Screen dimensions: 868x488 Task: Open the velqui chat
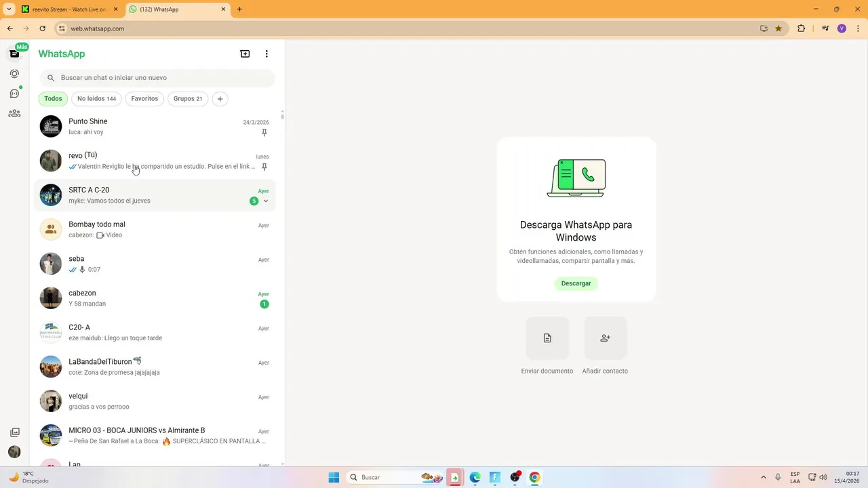[155, 401]
